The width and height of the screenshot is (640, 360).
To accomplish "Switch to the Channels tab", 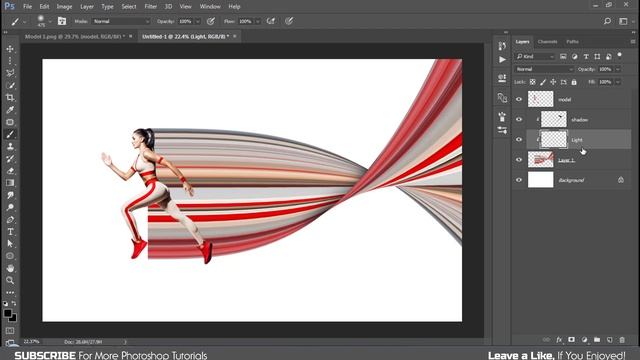I will pyautogui.click(x=547, y=42).
